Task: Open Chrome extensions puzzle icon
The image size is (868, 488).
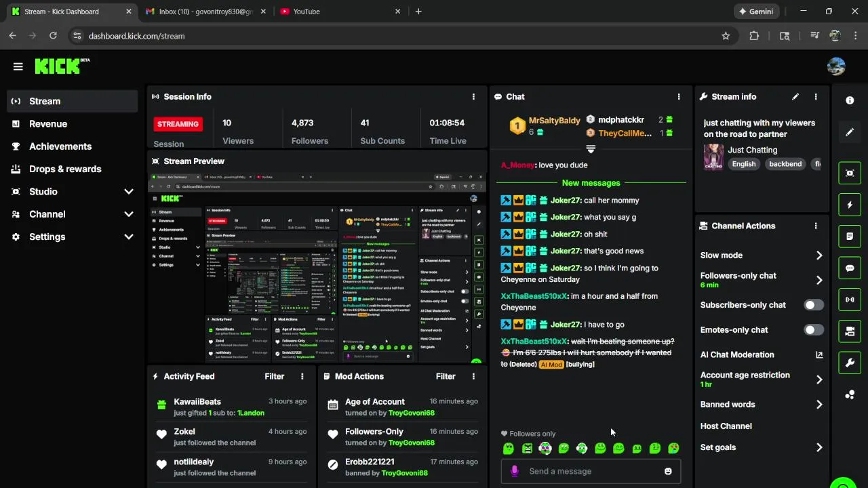Action: [x=754, y=36]
